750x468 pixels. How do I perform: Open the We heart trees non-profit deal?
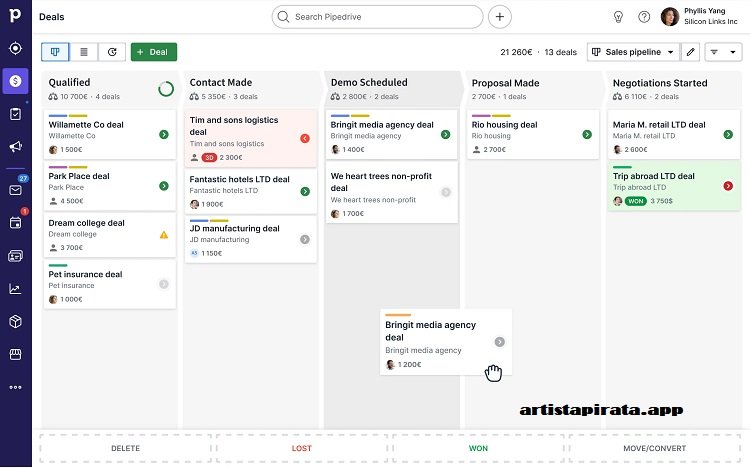[x=391, y=192]
